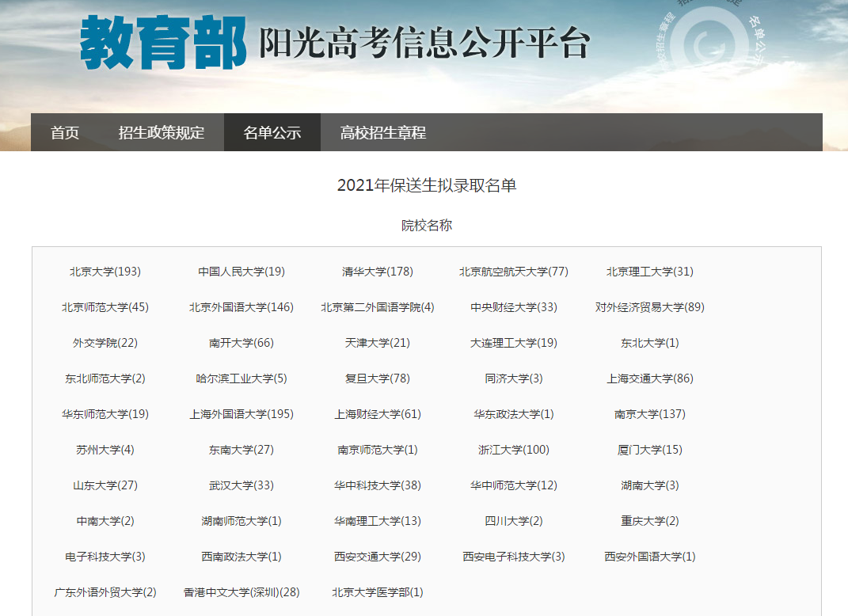Open 北京第二外国语学院(4) list
The width and height of the screenshot is (848, 616).
coord(378,307)
